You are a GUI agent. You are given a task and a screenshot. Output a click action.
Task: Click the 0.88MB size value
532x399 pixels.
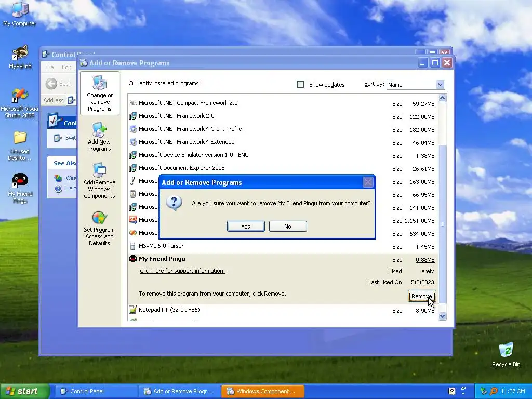coord(425,260)
